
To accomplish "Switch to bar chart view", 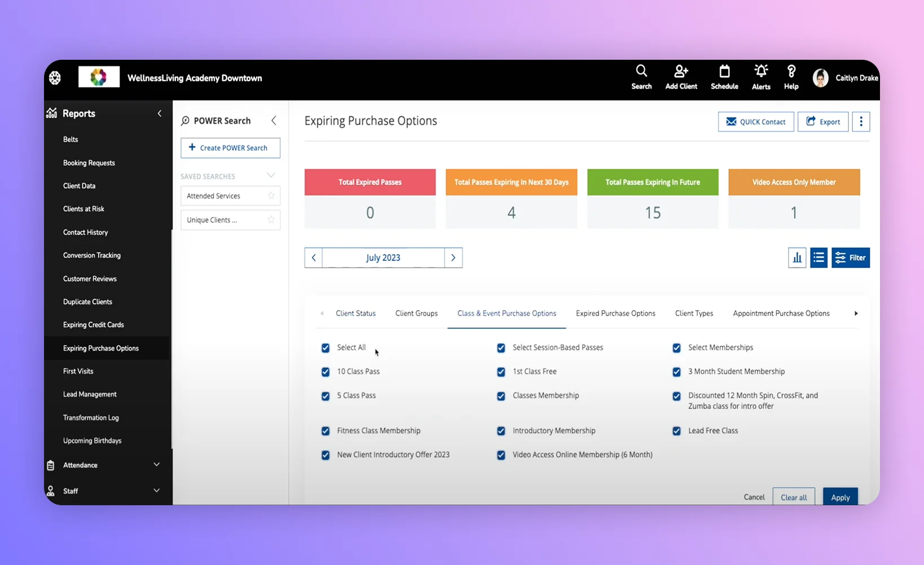I will [x=797, y=258].
